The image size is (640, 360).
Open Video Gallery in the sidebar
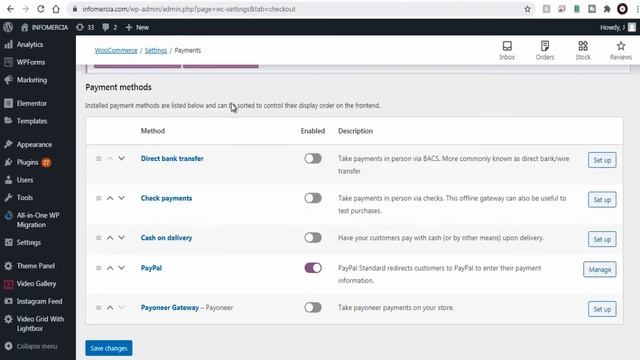[x=36, y=283]
